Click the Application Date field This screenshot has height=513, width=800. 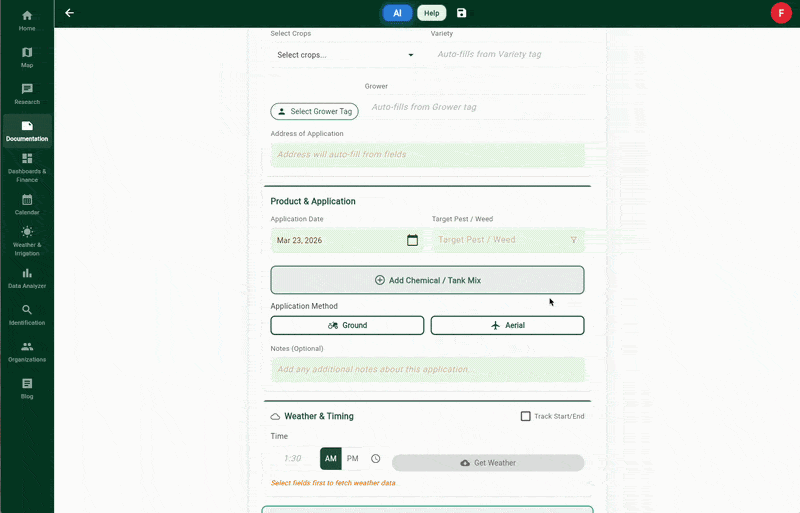click(347, 240)
